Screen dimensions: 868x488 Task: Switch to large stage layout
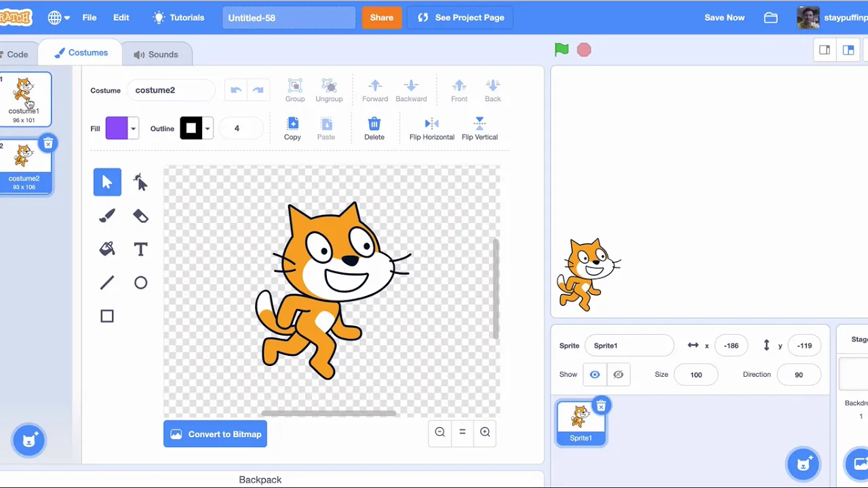coord(848,50)
